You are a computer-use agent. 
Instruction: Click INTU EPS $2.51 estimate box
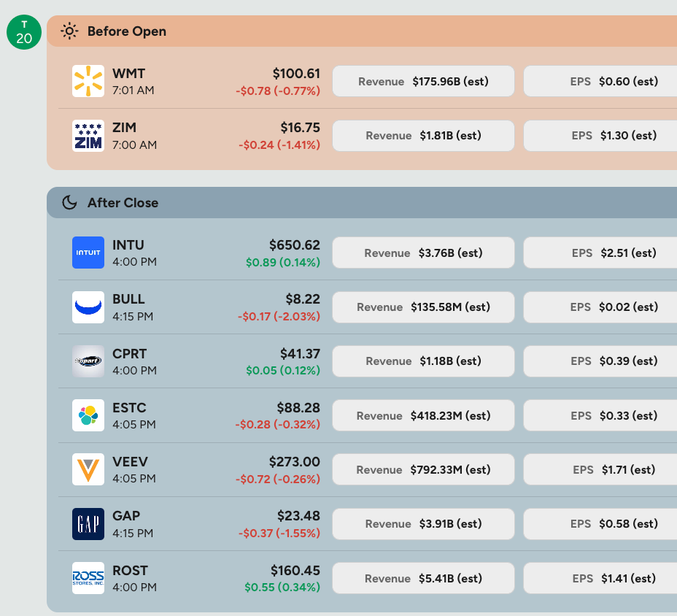coord(600,253)
